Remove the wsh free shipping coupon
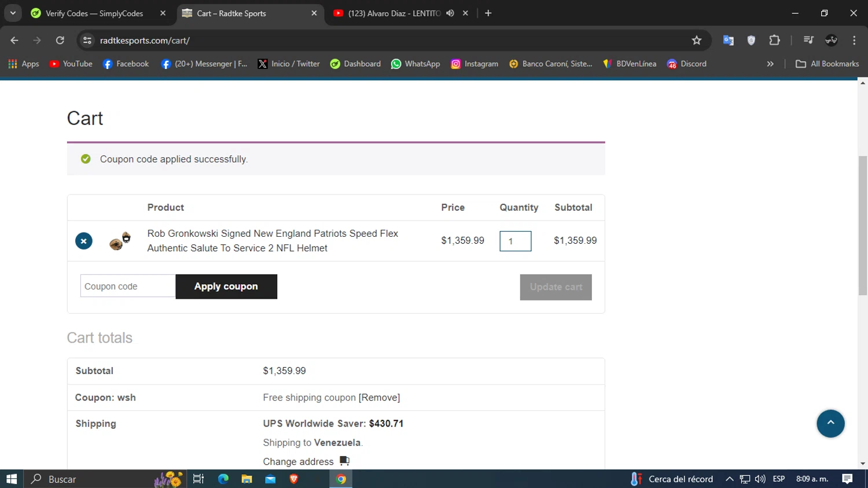868x488 pixels. 379,398
